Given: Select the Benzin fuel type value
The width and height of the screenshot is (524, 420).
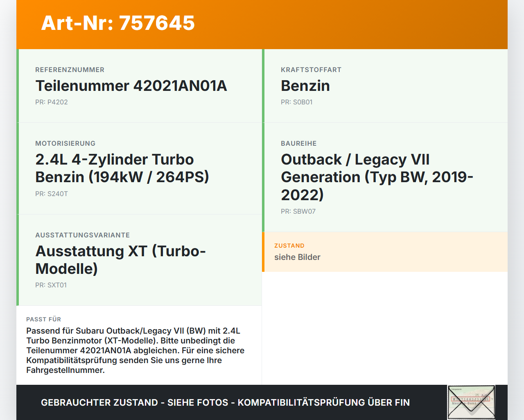Looking at the screenshot, I should coord(305,86).
